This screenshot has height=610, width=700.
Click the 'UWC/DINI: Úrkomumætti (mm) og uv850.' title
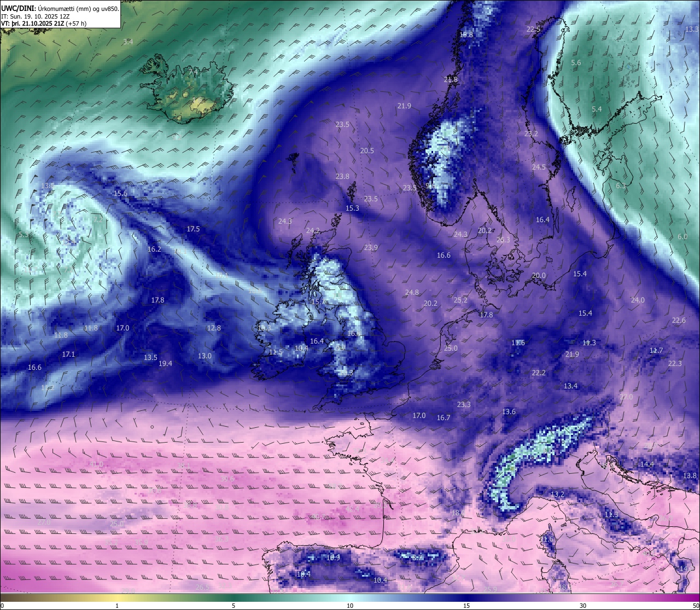pos(60,8)
